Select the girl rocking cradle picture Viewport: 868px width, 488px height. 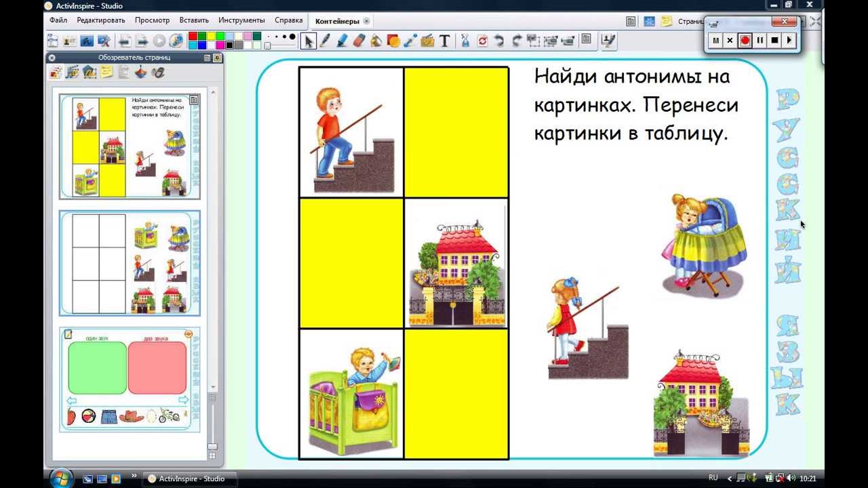[x=704, y=245]
